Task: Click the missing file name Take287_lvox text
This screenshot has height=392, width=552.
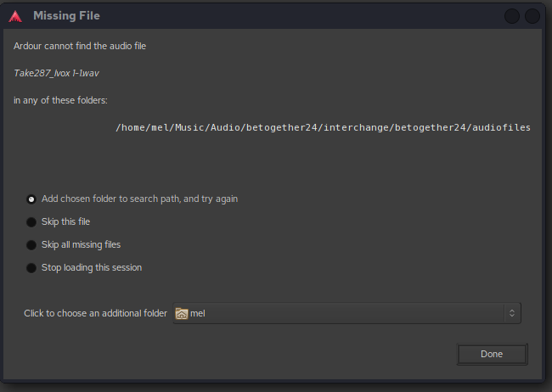Action: tap(56, 73)
